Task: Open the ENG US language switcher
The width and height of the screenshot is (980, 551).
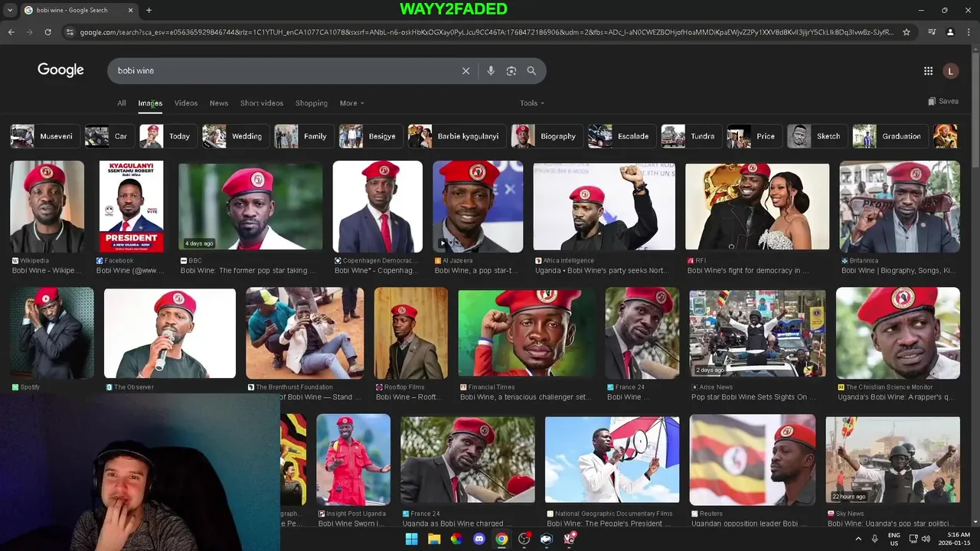Action: [894, 539]
